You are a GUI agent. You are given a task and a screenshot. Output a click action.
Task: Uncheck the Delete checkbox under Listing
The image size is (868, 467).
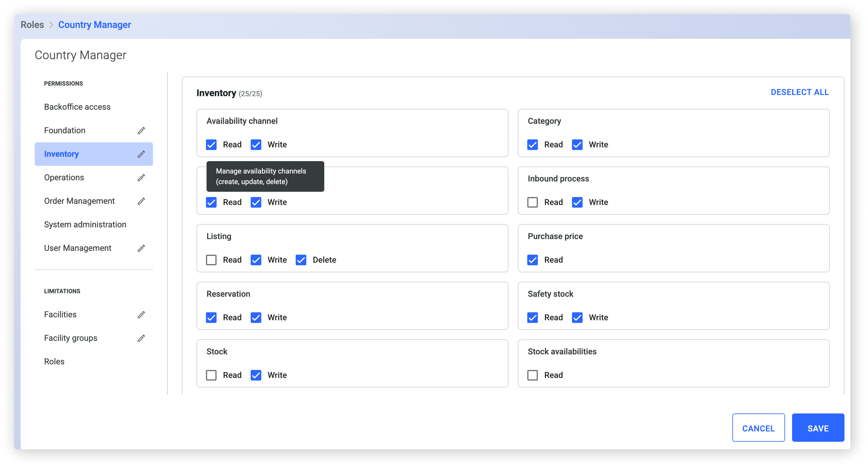301,260
